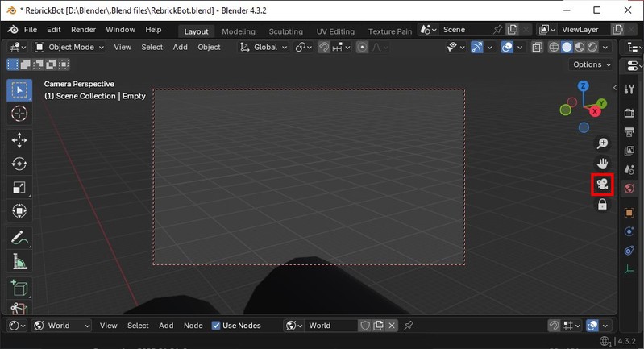Screen dimensions: 644x349
Task: Open the Render menu
Action: pyautogui.click(x=83, y=30)
